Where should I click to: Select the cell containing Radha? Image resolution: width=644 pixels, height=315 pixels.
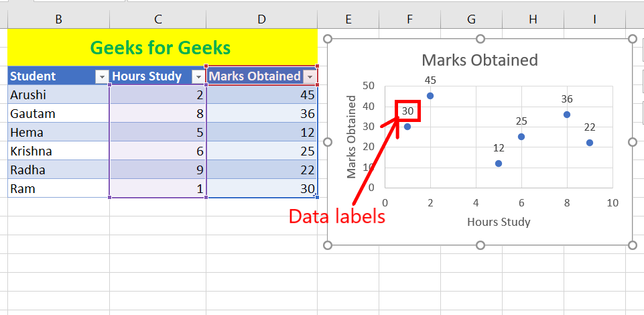59,170
